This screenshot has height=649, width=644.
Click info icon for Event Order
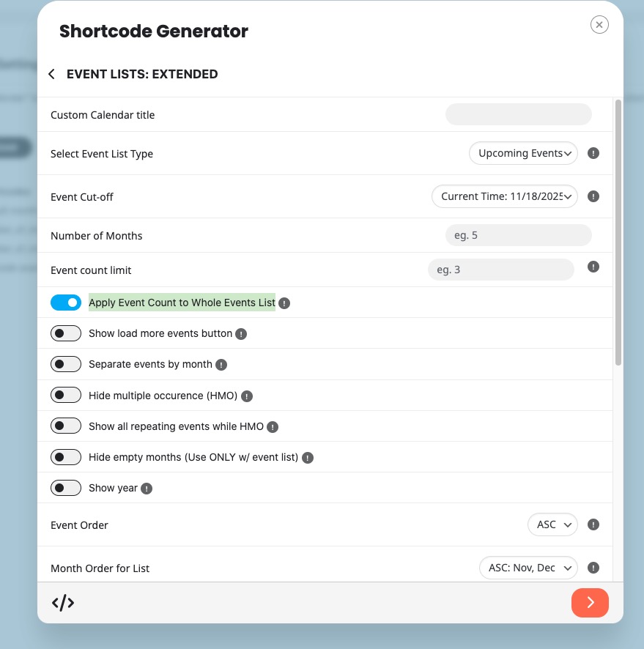coord(593,524)
